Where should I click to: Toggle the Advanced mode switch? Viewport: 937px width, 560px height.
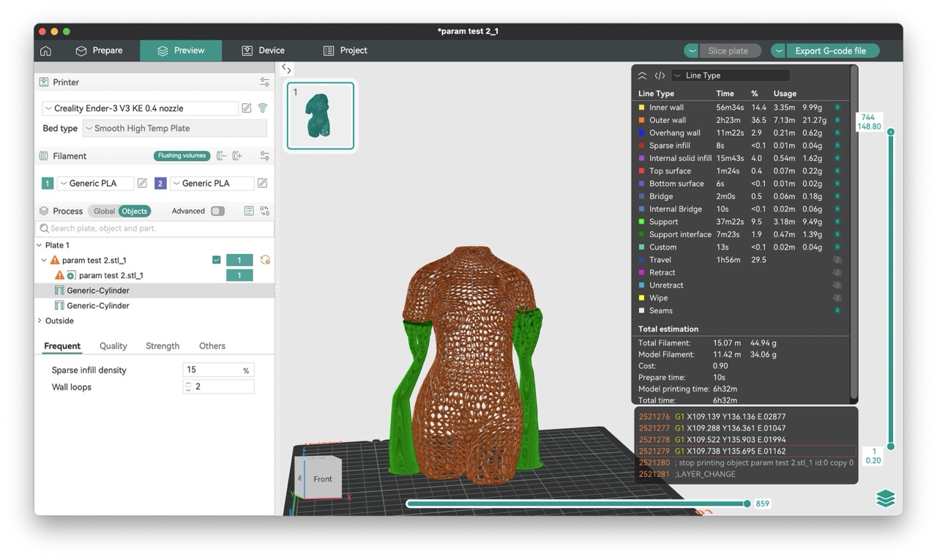coord(217,211)
